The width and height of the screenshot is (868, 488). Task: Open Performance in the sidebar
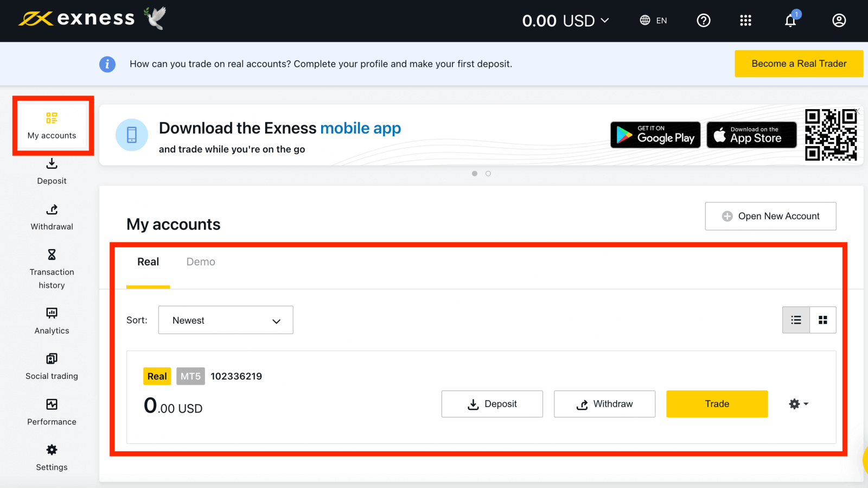(x=52, y=411)
